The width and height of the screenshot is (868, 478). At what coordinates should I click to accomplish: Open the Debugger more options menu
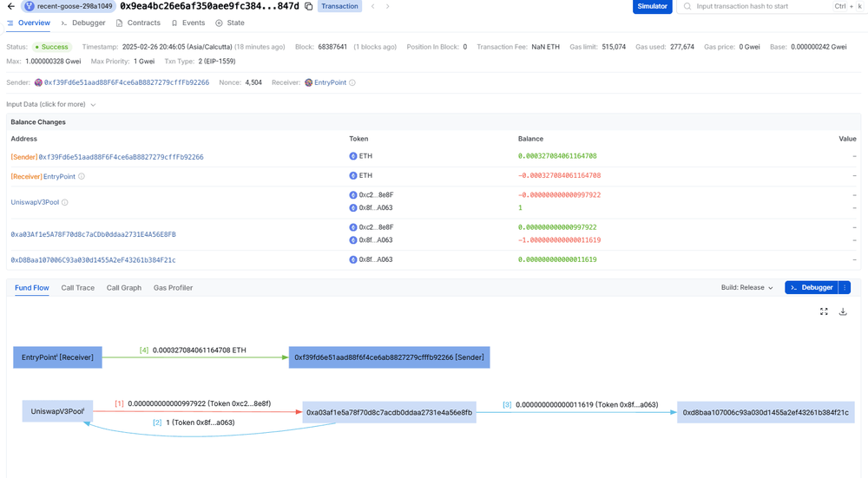845,288
